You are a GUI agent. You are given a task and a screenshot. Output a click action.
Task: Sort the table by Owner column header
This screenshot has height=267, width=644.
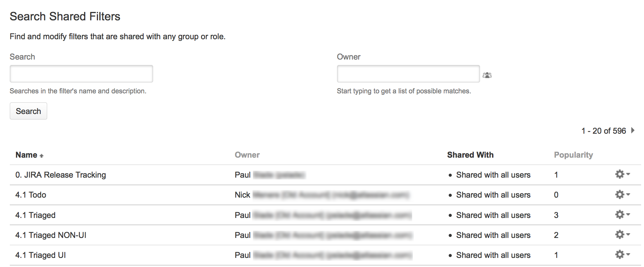point(247,155)
